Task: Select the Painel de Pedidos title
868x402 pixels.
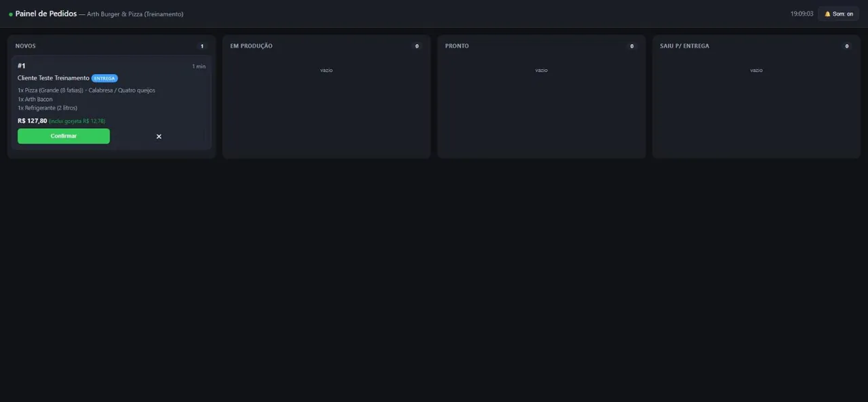Action: coord(46,14)
